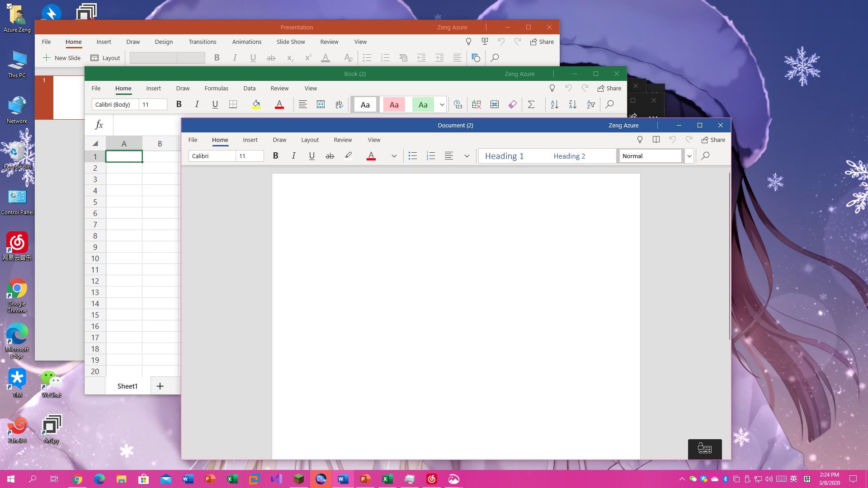Click New Slide button in PowerPoint
Screen dimensions: 868x488
[61, 58]
